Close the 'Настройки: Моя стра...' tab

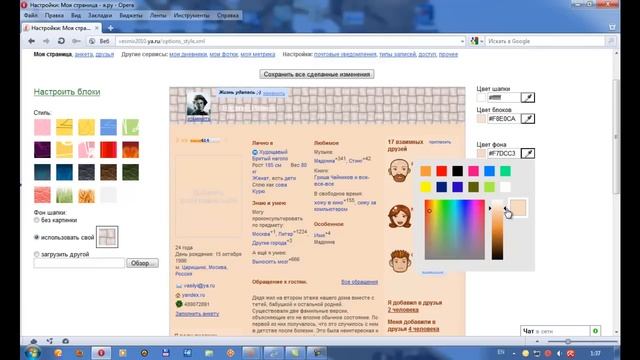click(x=97, y=28)
